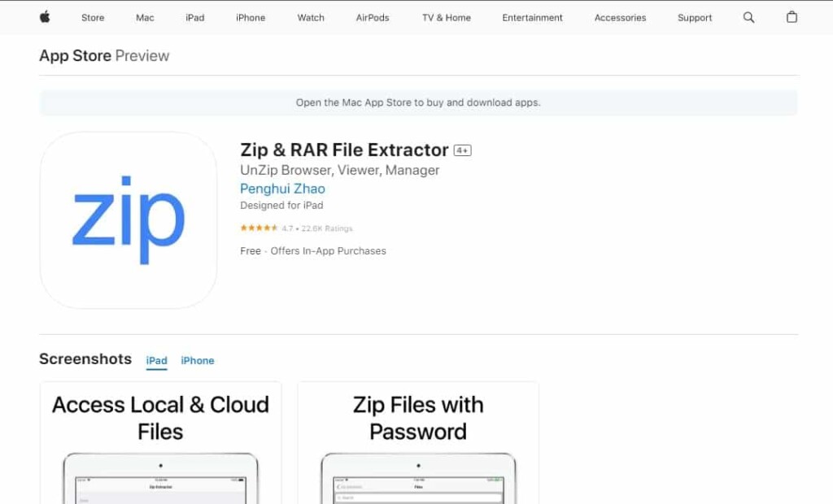Select the iPad screenshots tab

pos(156,360)
